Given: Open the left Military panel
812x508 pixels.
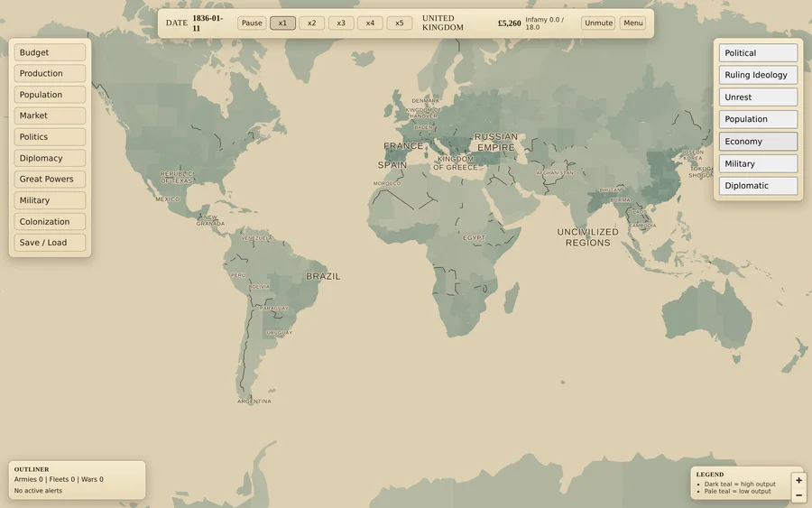Looking at the screenshot, I should [x=50, y=200].
